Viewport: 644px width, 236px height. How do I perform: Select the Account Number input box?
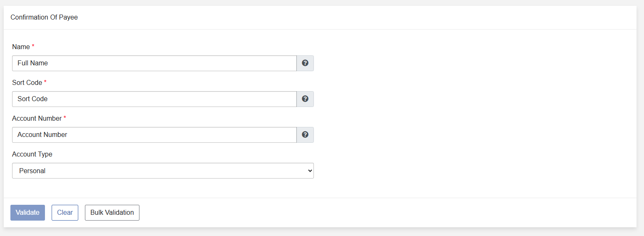[154, 135]
